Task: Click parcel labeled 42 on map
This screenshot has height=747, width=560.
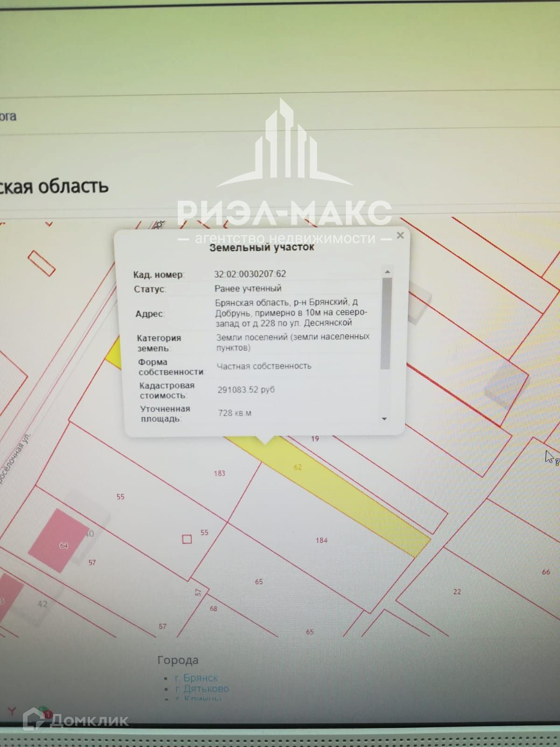Action: point(42,604)
